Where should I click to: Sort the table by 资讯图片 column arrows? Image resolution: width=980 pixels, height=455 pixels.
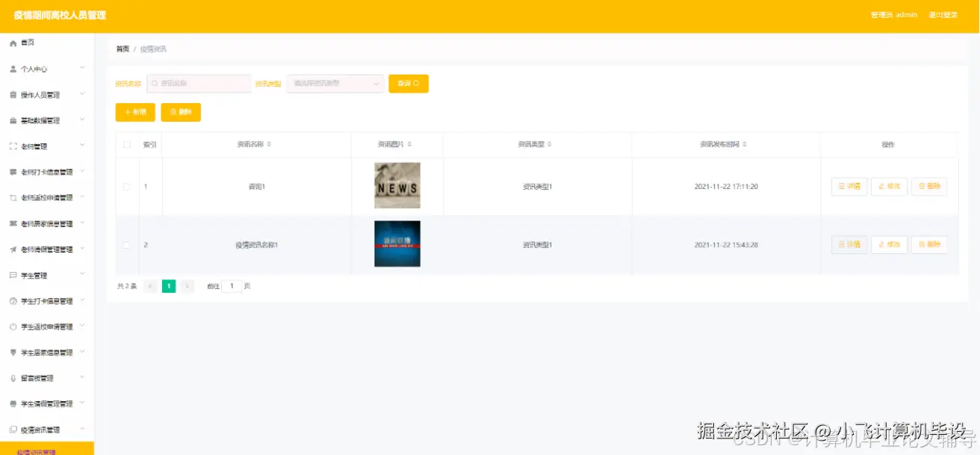[x=409, y=144]
